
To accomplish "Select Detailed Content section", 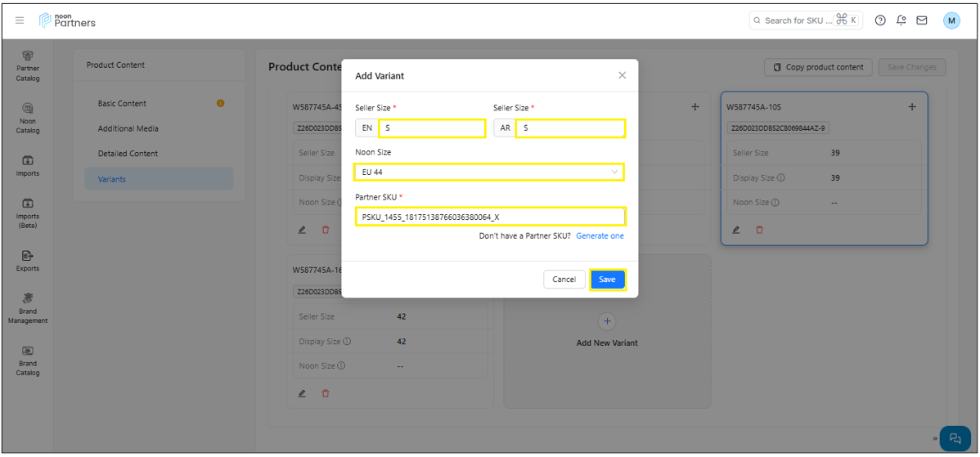I will point(128,154).
